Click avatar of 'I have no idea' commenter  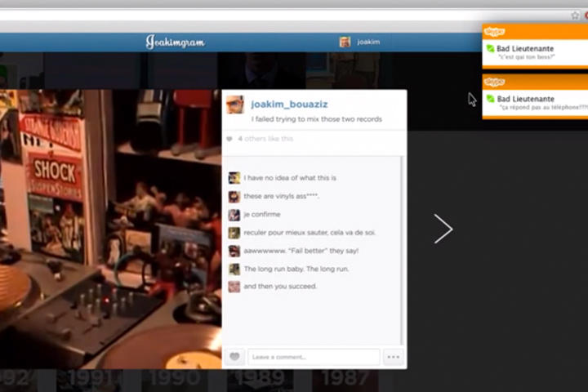(234, 178)
